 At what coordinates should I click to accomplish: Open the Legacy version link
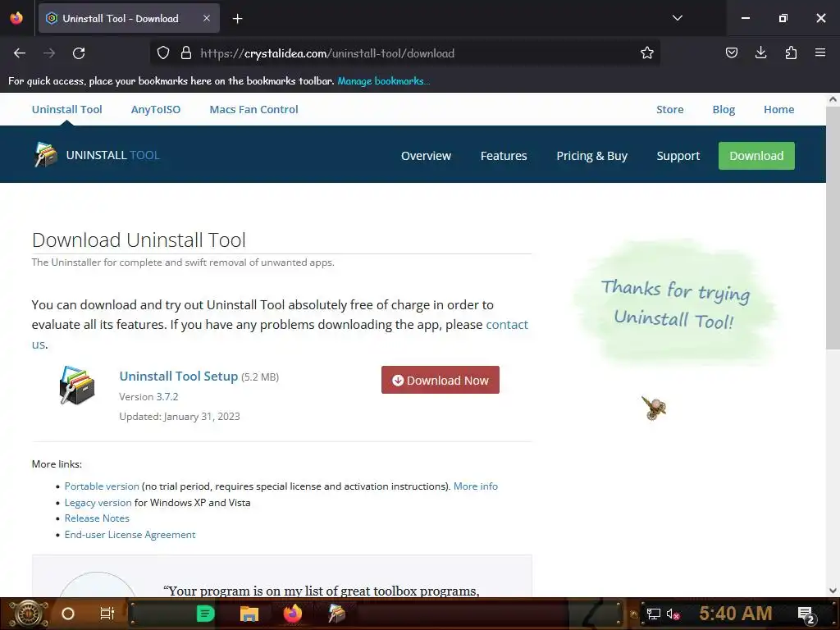(x=98, y=503)
